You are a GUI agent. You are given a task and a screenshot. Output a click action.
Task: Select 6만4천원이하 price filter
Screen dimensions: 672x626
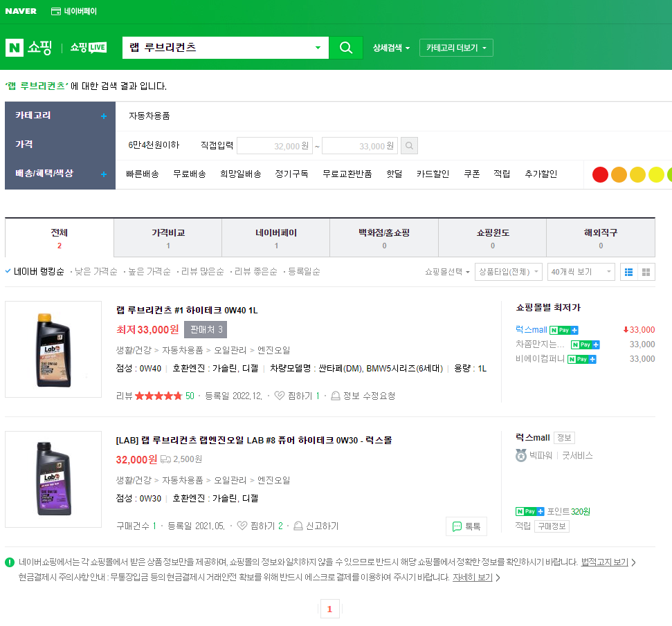coord(154,145)
